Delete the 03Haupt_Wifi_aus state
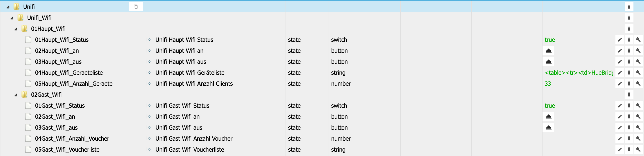 (629, 62)
